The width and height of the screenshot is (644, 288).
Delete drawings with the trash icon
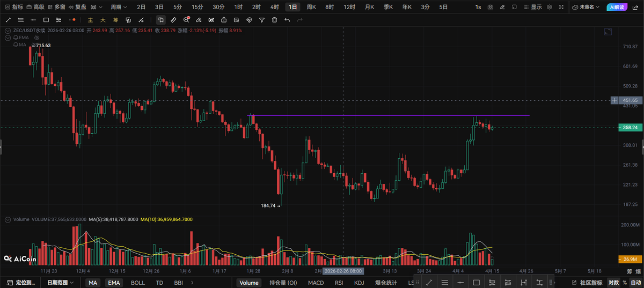tap(274, 20)
